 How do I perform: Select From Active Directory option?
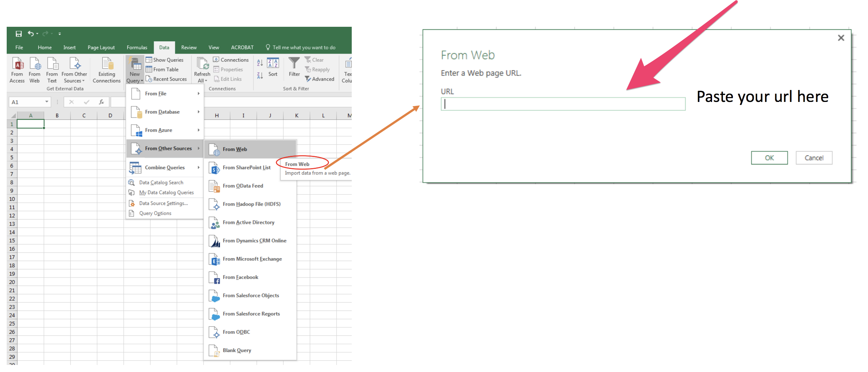250,222
